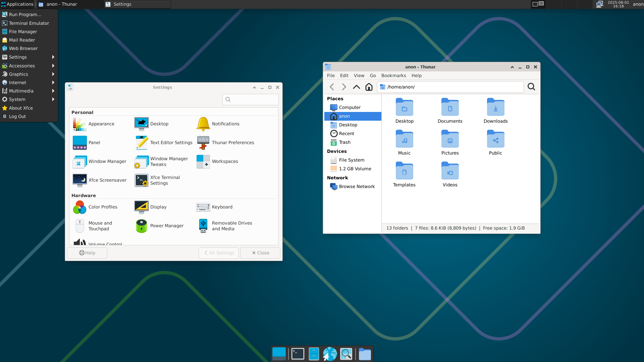Open the Power Manager icon
Viewport: 644px width, 362px height.
click(142, 226)
